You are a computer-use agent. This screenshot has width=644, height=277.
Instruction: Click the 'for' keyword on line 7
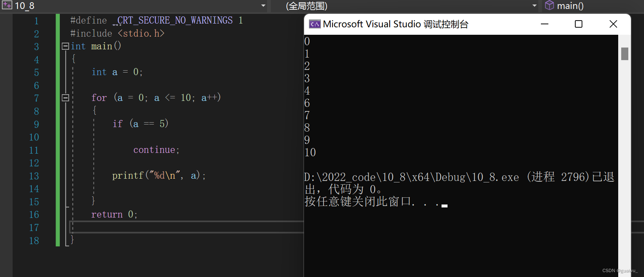pos(99,98)
